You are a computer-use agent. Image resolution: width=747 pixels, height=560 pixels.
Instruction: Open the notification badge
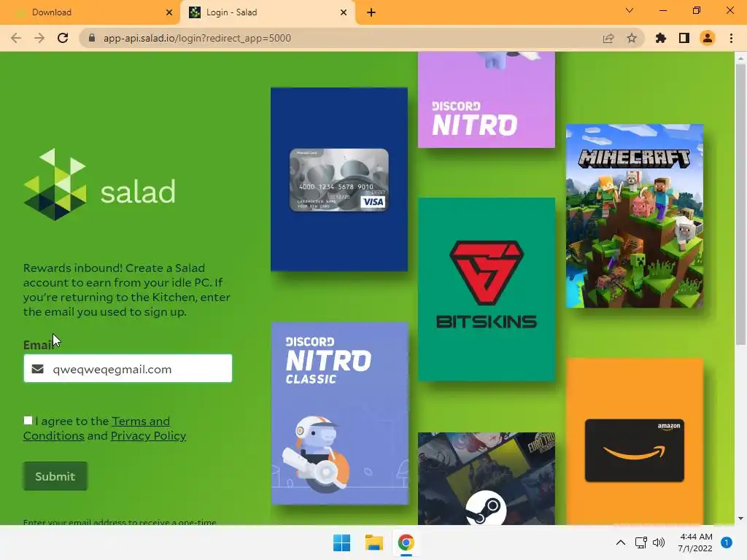pos(727,542)
